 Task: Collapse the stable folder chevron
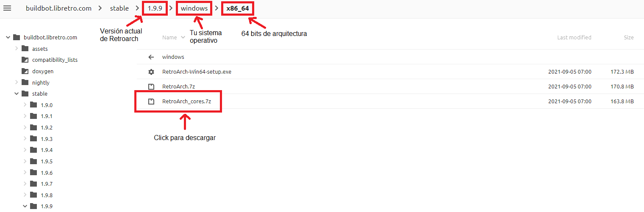click(x=17, y=94)
